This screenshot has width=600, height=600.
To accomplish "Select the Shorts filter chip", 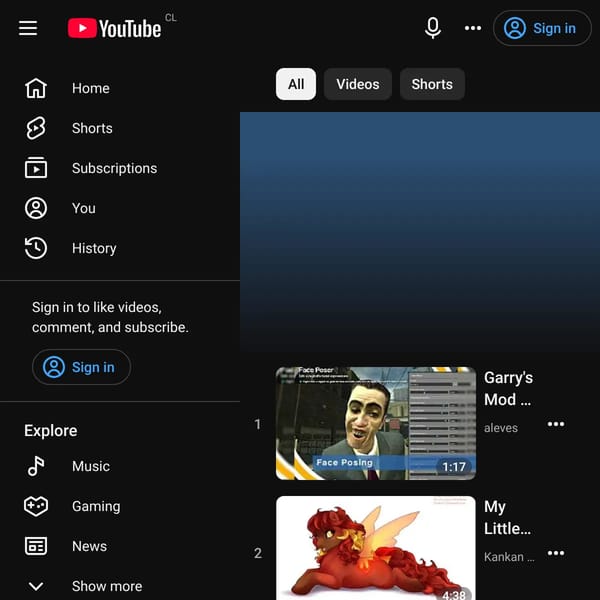I will tap(432, 84).
